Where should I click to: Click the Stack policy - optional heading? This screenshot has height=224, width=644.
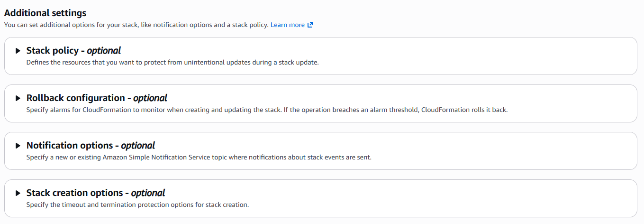[73, 50]
